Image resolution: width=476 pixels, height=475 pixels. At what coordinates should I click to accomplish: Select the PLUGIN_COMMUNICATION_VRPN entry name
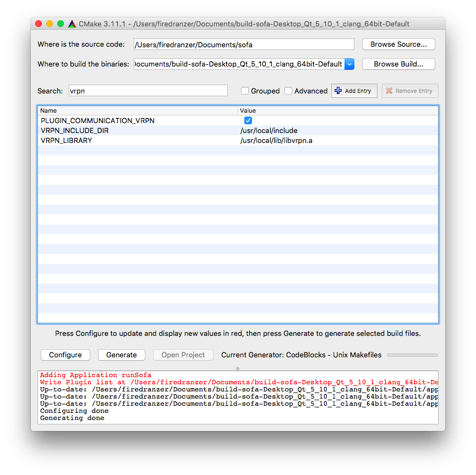pos(97,120)
